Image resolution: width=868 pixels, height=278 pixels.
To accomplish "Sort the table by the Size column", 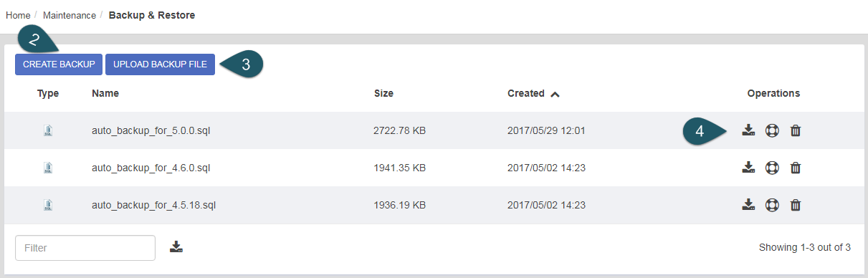I will [383, 93].
